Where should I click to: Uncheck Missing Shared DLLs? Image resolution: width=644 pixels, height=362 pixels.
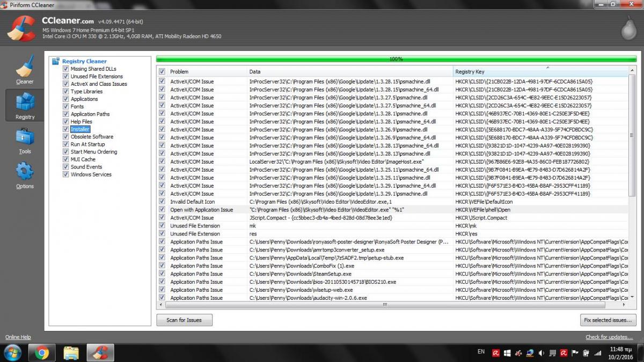(66, 69)
